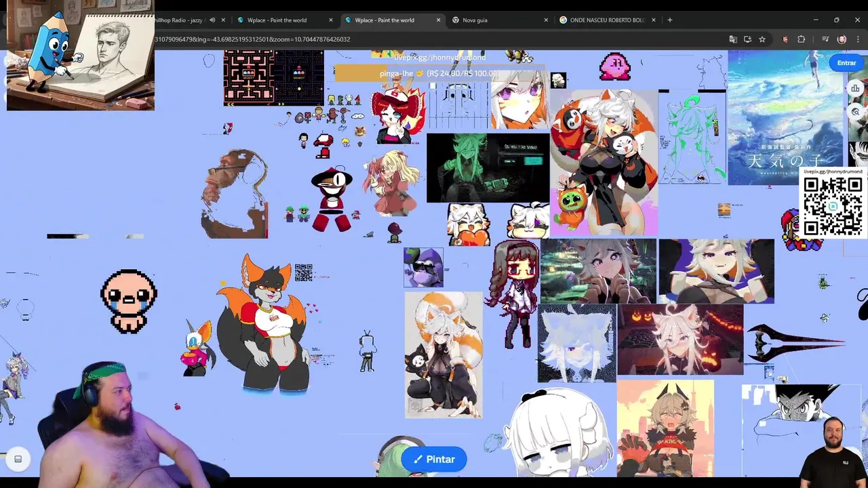
Task: Open the browser profile avatar
Action: click(842, 39)
